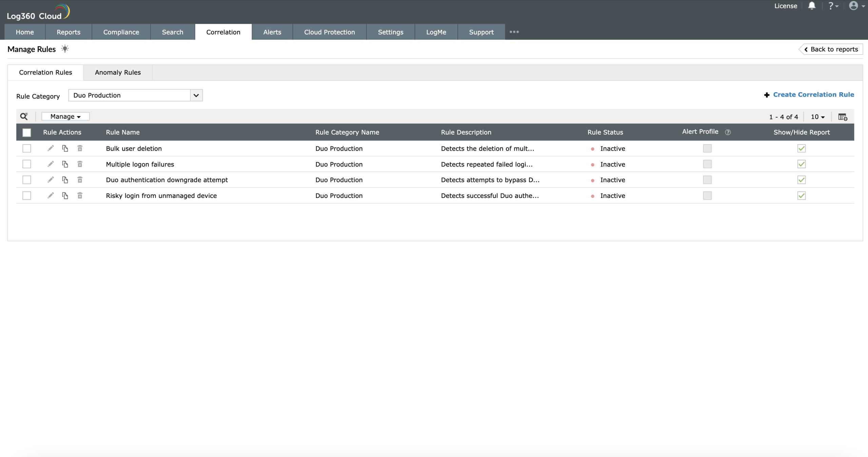Select the Multiple logon failures row checkbox
Viewport: 868px width, 457px height.
click(26, 164)
